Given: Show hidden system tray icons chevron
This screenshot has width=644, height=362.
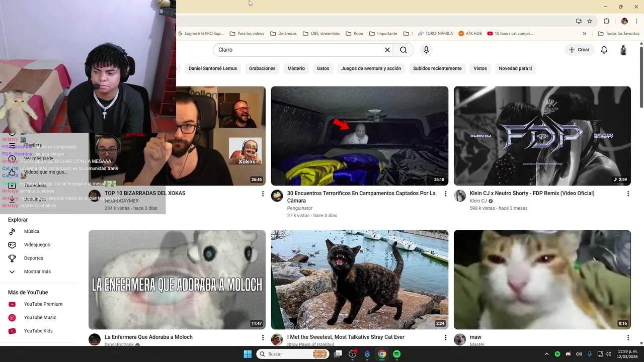Looking at the screenshot, I should pos(547,354).
